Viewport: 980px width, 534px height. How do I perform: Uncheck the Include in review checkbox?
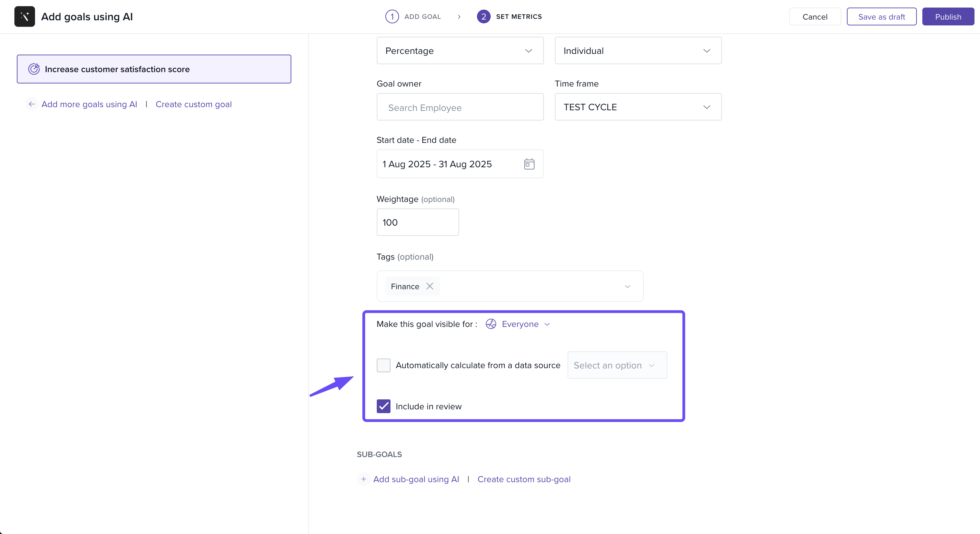(383, 407)
